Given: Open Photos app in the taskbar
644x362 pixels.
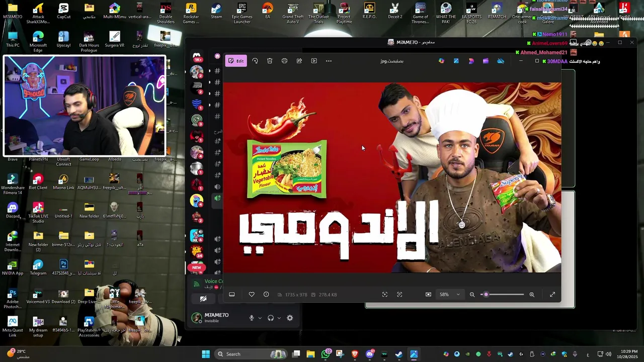Looking at the screenshot, I should point(414,354).
